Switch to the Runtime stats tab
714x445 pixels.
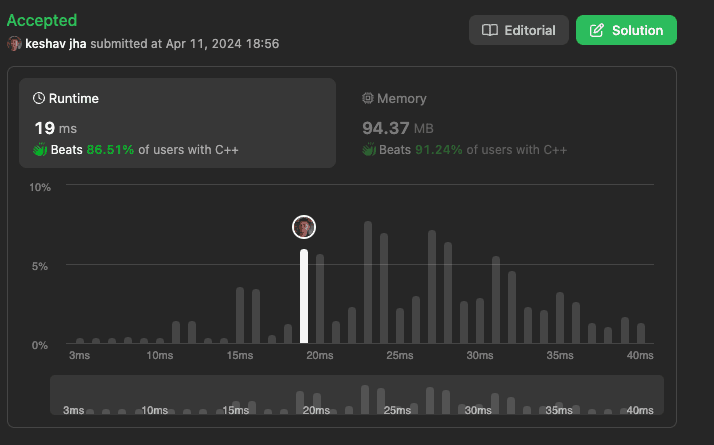(x=177, y=123)
